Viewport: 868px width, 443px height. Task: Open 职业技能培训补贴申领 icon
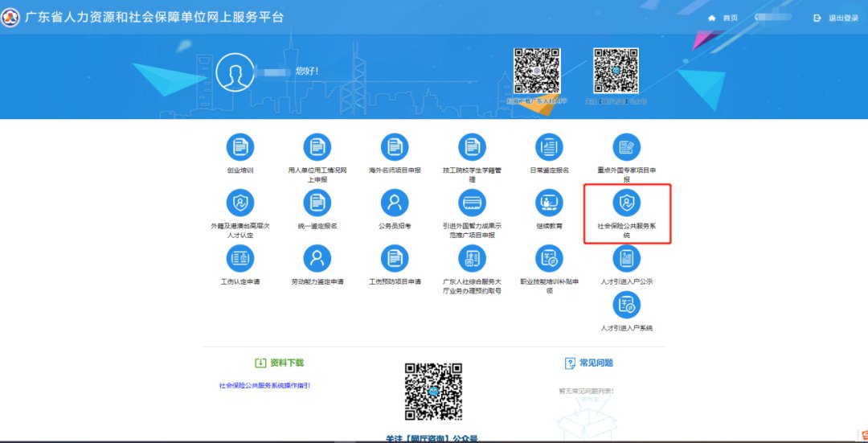pos(549,258)
